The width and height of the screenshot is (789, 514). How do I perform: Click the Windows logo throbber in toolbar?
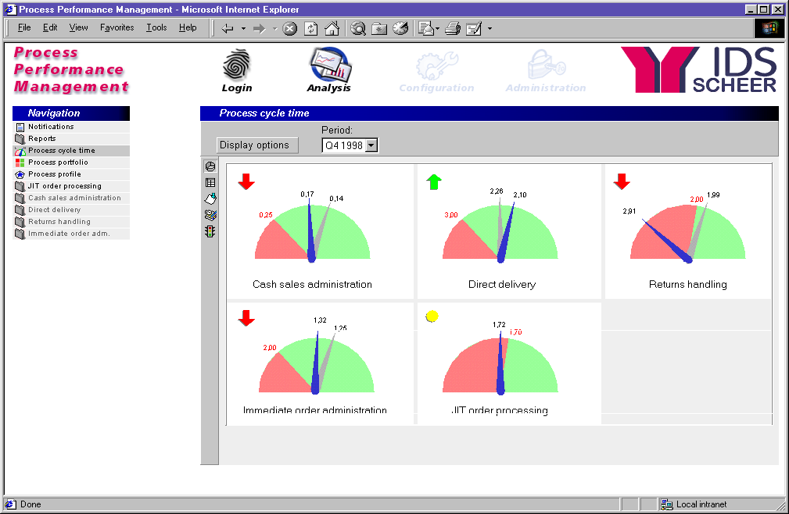pos(769,28)
